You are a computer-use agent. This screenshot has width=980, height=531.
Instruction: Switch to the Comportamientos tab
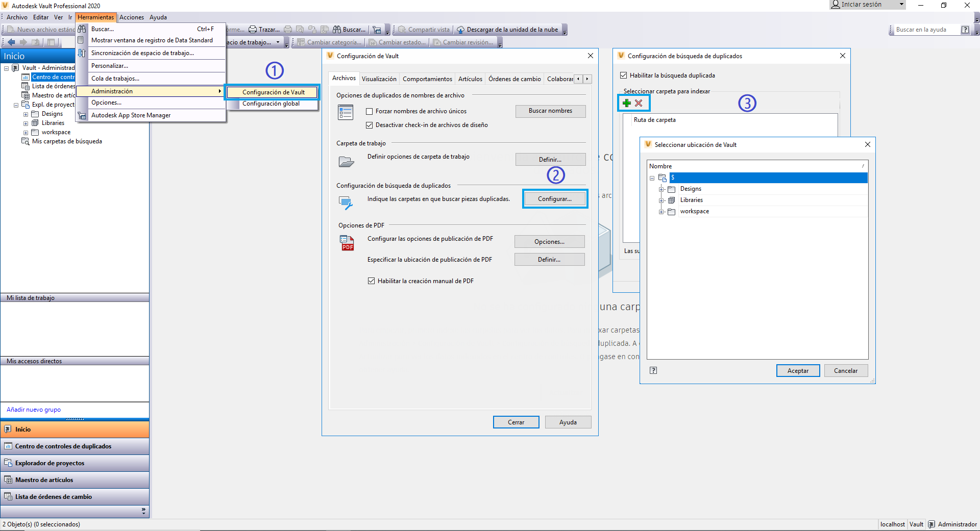(427, 79)
